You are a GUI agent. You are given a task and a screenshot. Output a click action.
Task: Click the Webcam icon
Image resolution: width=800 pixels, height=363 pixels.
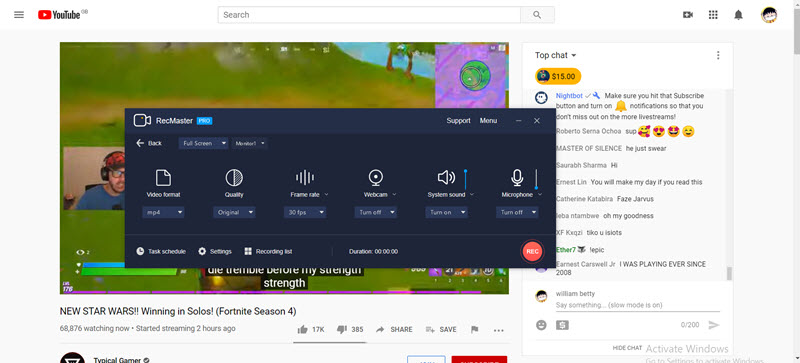point(376,178)
